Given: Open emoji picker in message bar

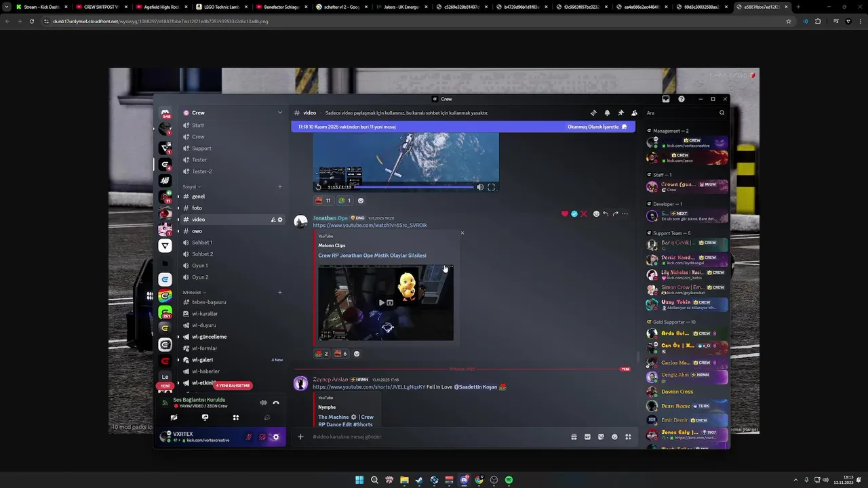Looking at the screenshot, I should pos(614,437).
